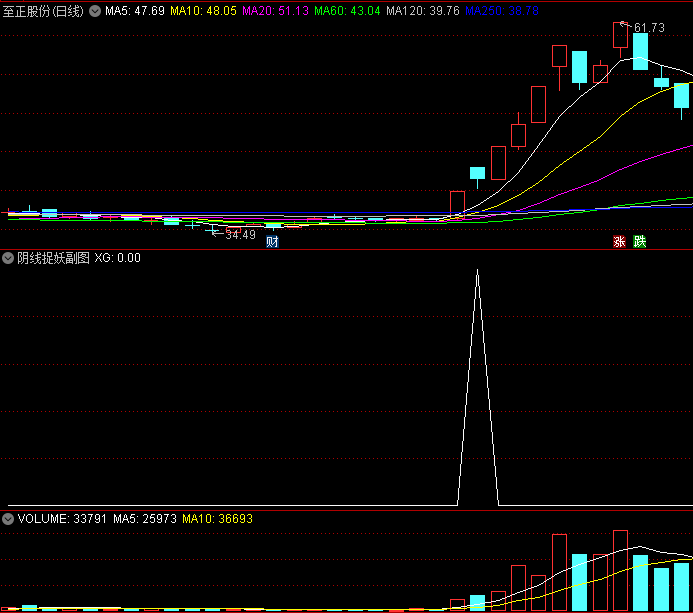Select the MA250: 38.78 indicator label
The width and height of the screenshot is (693, 613).
click(502, 11)
